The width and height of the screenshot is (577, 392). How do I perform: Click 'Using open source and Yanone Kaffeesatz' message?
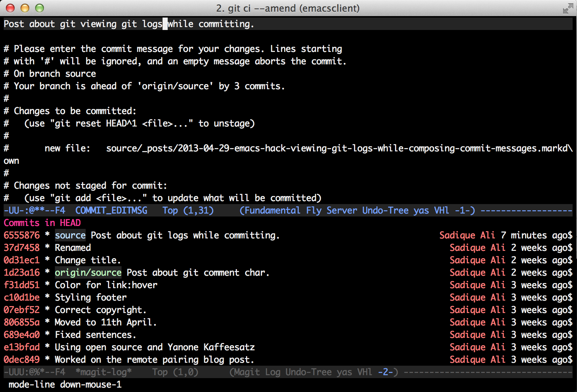[155, 347]
